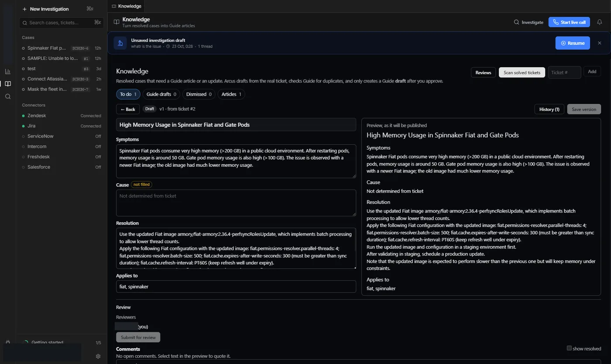The image size is (611, 364).
Task: Open the search magnifier icon in left rail
Action: (x=7, y=96)
